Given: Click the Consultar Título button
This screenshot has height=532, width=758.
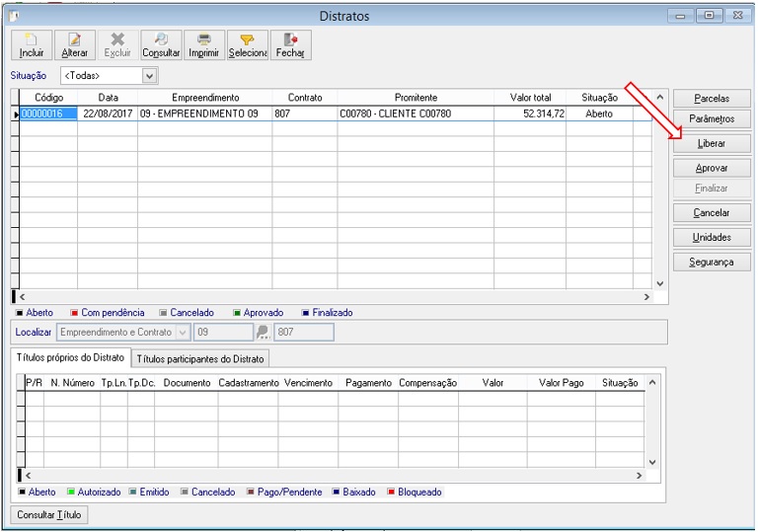Looking at the screenshot, I should point(48,514).
